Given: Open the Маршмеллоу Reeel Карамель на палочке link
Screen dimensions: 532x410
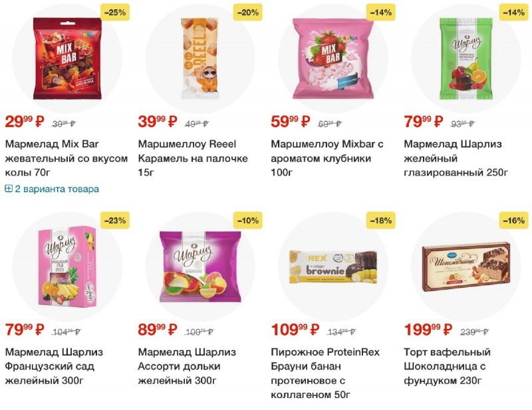Looking at the screenshot, I should 193,158.
